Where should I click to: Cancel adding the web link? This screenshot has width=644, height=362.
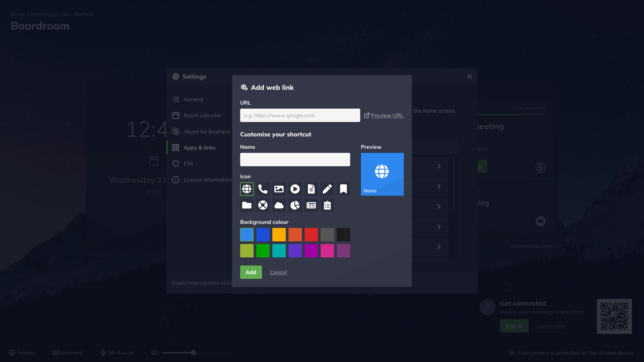pyautogui.click(x=278, y=272)
